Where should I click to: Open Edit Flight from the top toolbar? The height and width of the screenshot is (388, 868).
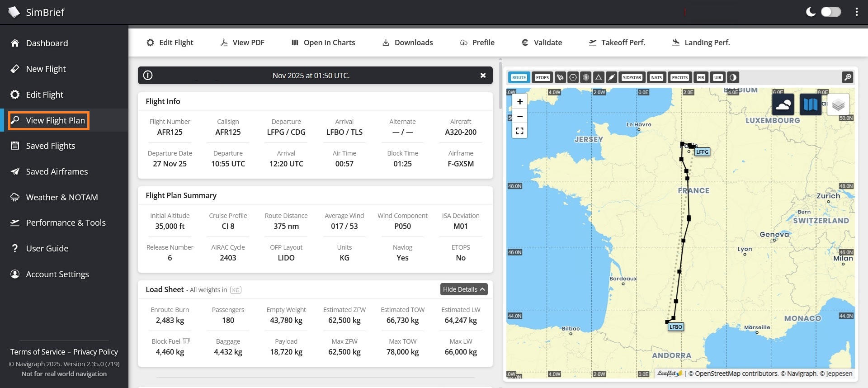[x=170, y=43]
